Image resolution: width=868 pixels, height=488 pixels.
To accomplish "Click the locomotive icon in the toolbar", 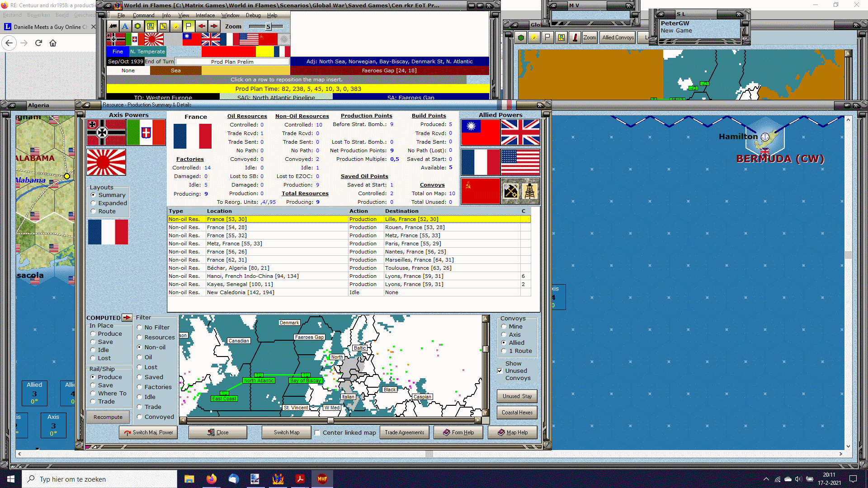I will pos(113,26).
